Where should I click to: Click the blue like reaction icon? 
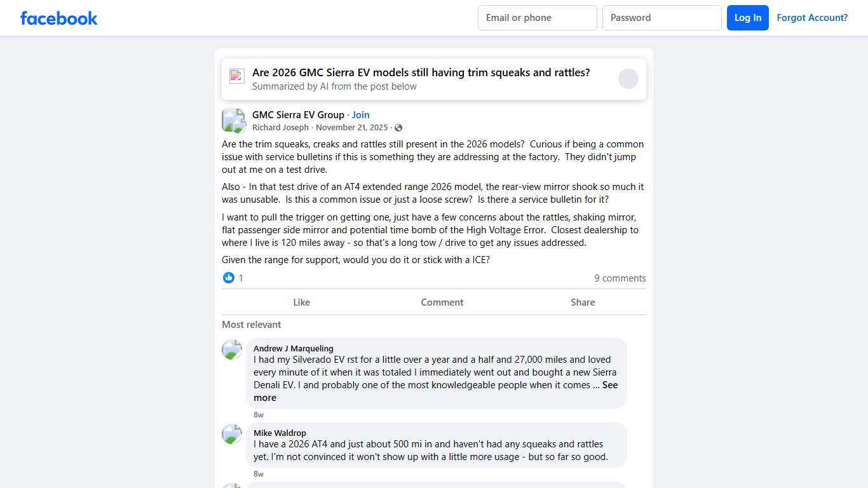click(229, 278)
